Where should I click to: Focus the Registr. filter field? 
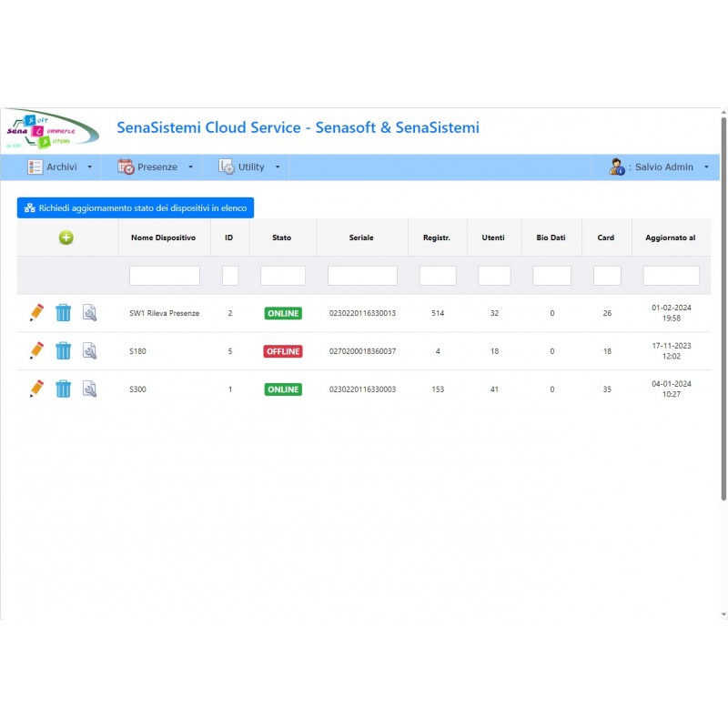[x=438, y=276]
